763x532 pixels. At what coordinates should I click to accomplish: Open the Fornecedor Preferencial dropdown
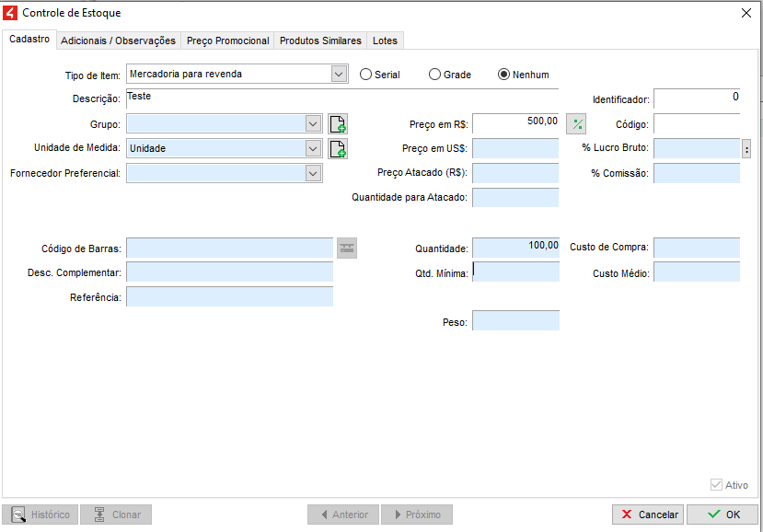tap(313, 173)
